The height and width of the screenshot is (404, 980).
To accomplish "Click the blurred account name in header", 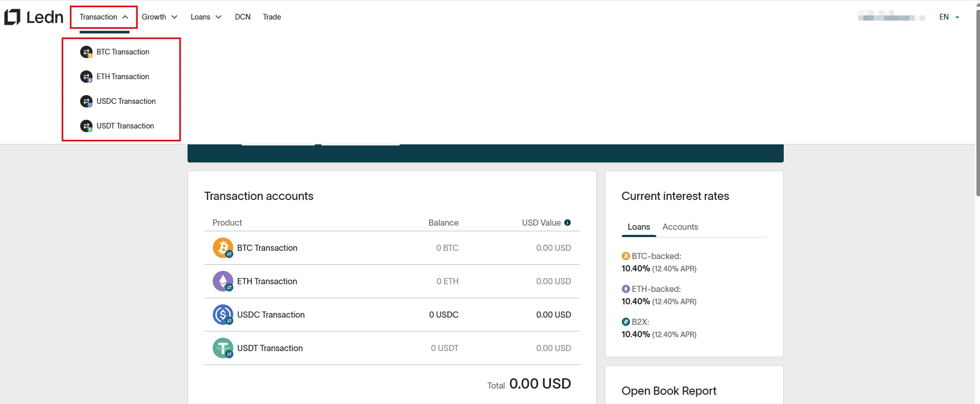I will (x=892, y=17).
